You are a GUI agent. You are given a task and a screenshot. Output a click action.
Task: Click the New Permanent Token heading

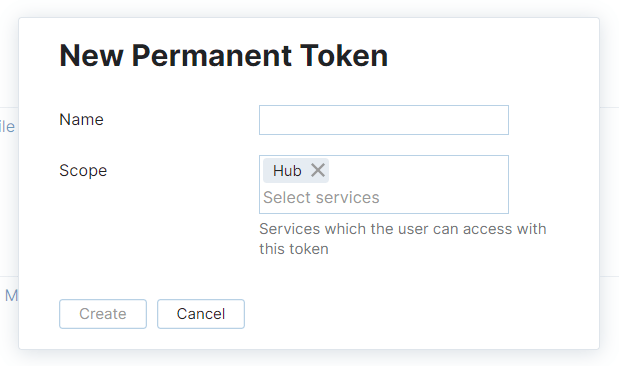223,56
